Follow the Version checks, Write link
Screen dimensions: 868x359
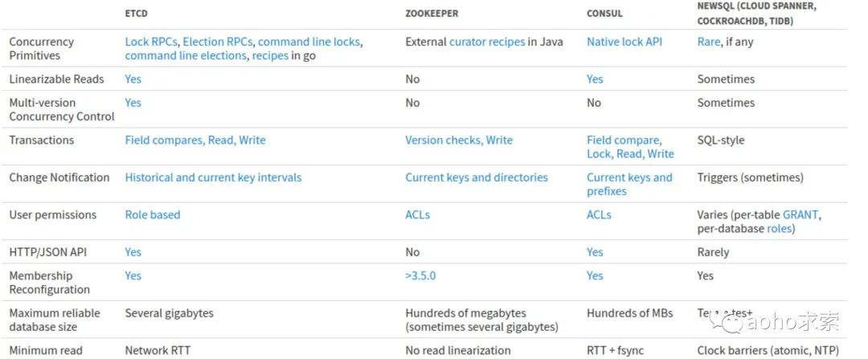459,140
